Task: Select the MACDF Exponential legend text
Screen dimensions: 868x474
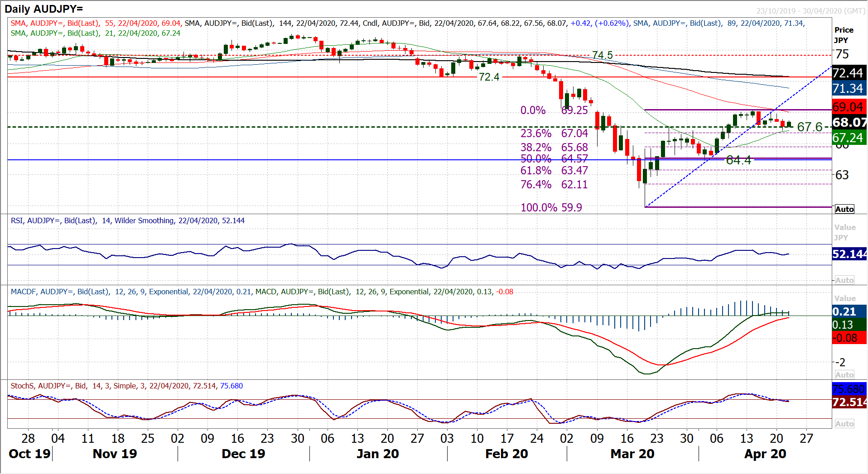Action: [x=132, y=292]
